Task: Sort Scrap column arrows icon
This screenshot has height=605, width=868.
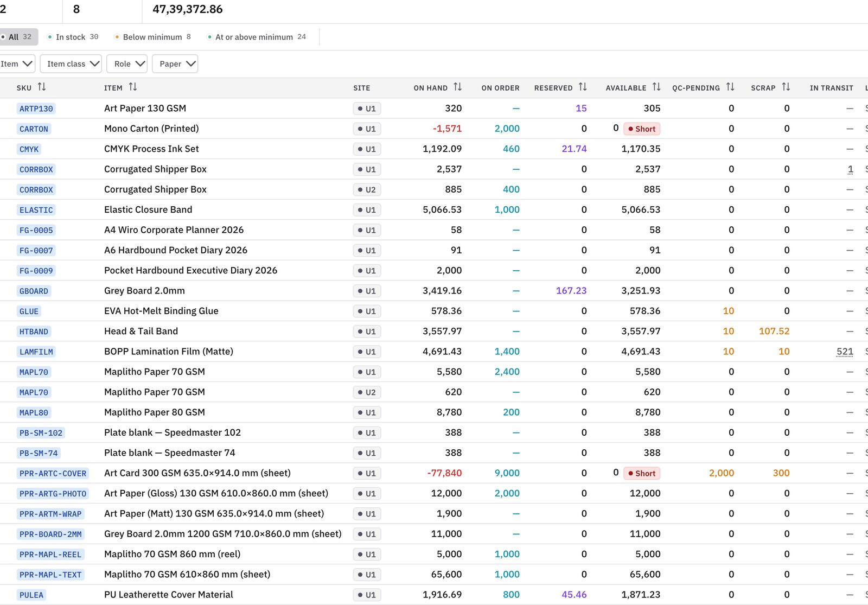Action: 786,87
